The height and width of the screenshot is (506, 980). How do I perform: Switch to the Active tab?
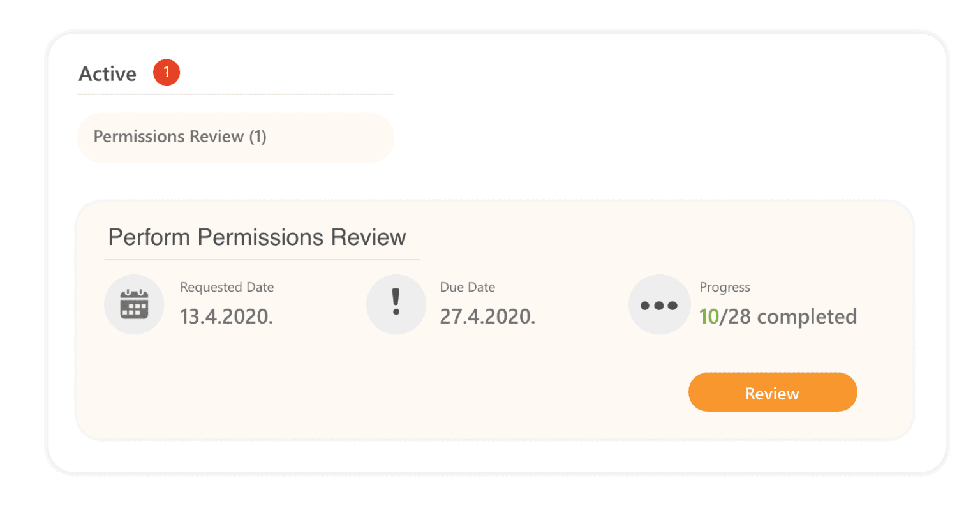click(107, 73)
